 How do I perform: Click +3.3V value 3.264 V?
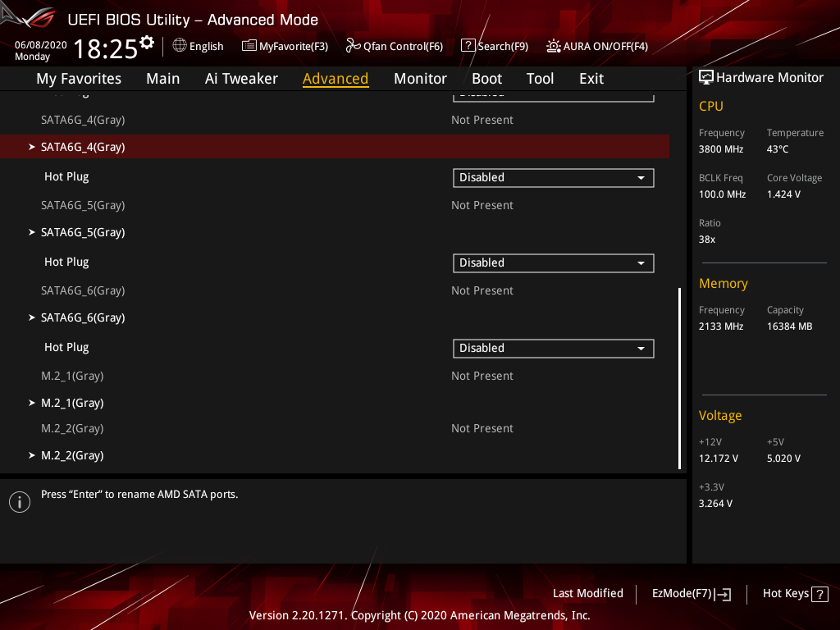click(715, 503)
